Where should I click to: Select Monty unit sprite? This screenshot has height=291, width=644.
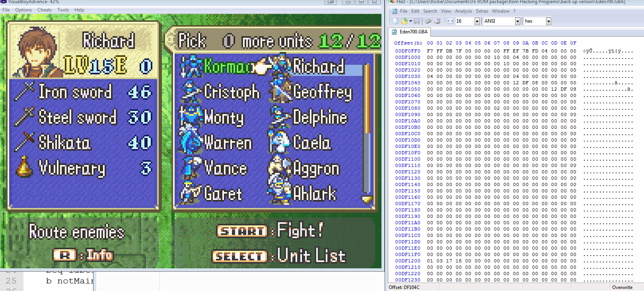pos(191,117)
